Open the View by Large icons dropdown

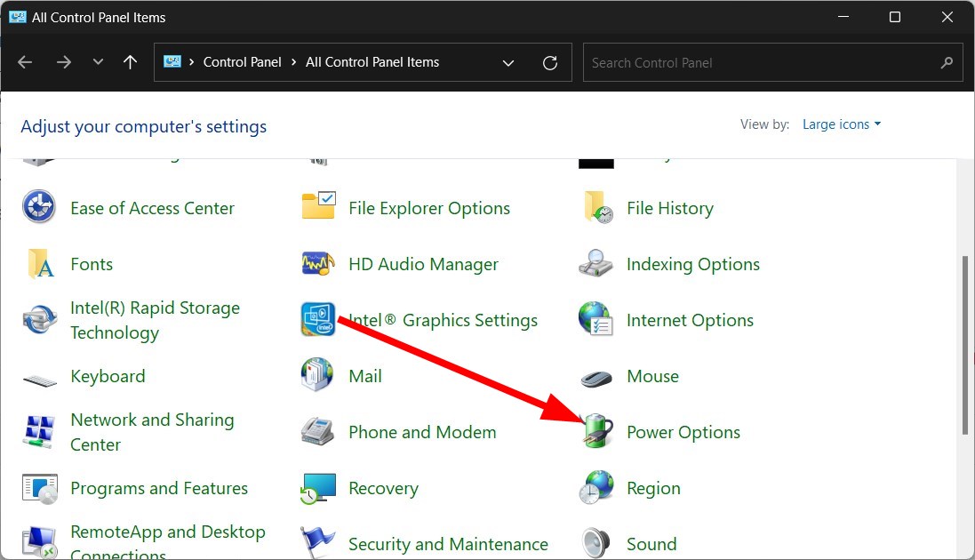(841, 124)
